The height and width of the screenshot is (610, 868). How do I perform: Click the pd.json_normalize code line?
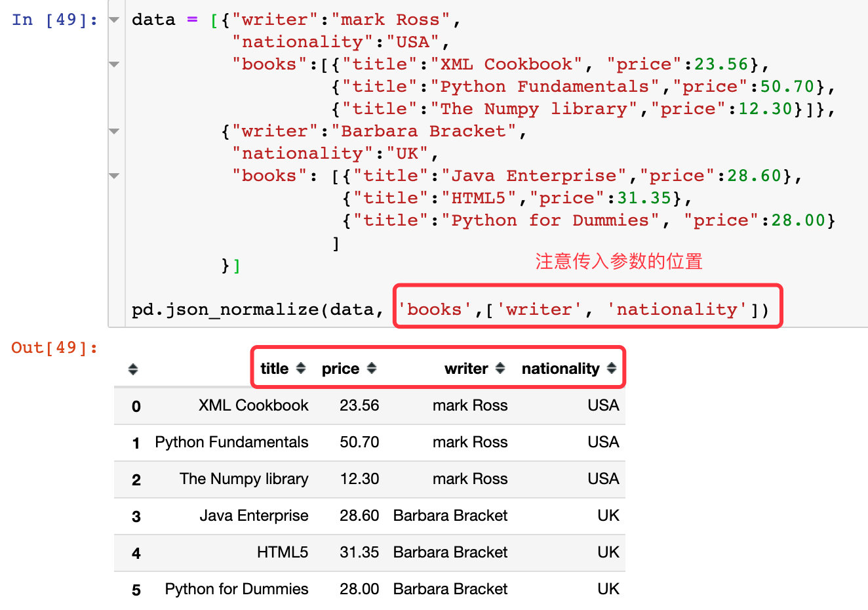(x=450, y=309)
